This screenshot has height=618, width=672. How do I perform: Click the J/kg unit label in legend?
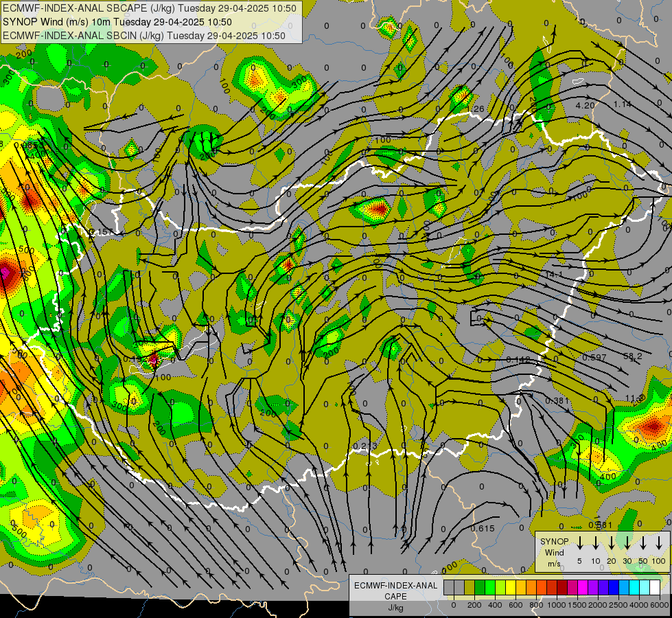click(x=395, y=608)
